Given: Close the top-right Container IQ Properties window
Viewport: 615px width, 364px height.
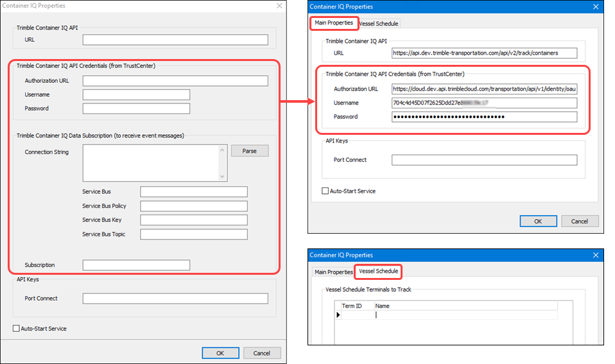Looking at the screenshot, I should pyautogui.click(x=596, y=6).
